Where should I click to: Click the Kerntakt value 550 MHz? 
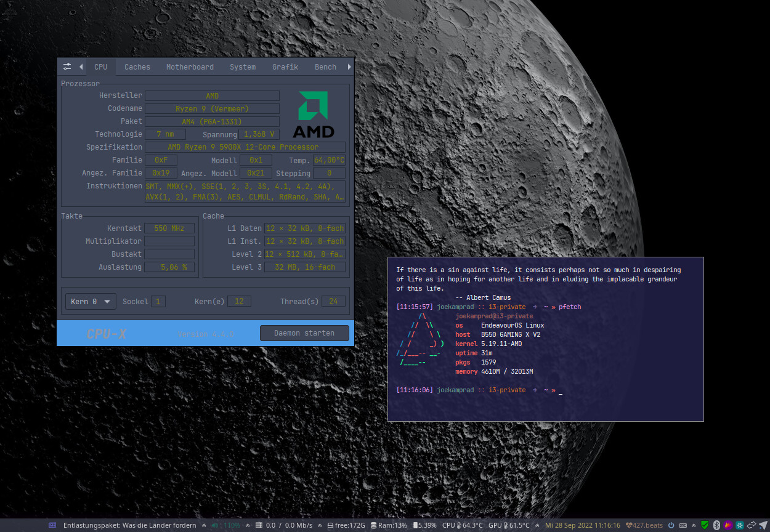(x=169, y=228)
